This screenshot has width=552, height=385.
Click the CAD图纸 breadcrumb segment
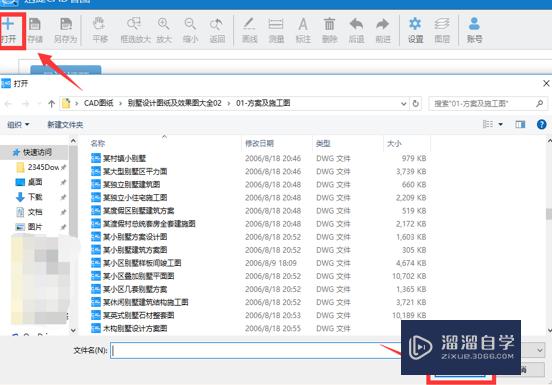pos(99,103)
